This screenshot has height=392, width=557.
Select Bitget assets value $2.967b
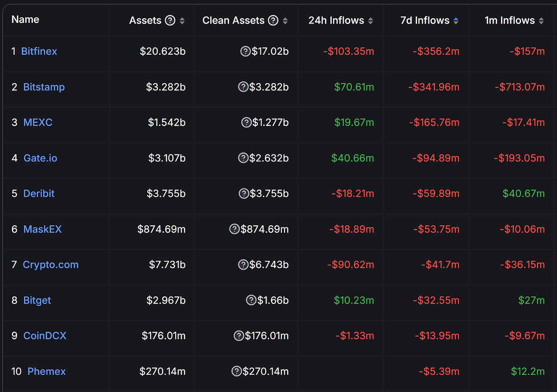coord(166,301)
